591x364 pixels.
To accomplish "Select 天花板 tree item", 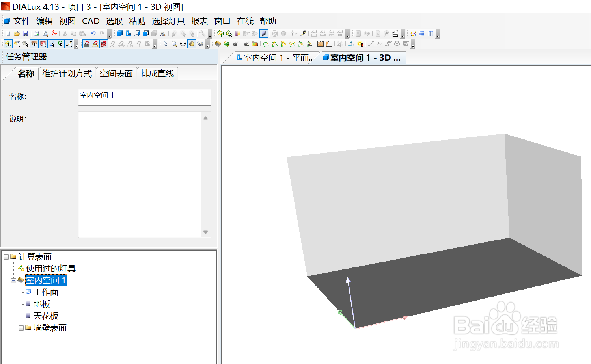I will 46,316.
